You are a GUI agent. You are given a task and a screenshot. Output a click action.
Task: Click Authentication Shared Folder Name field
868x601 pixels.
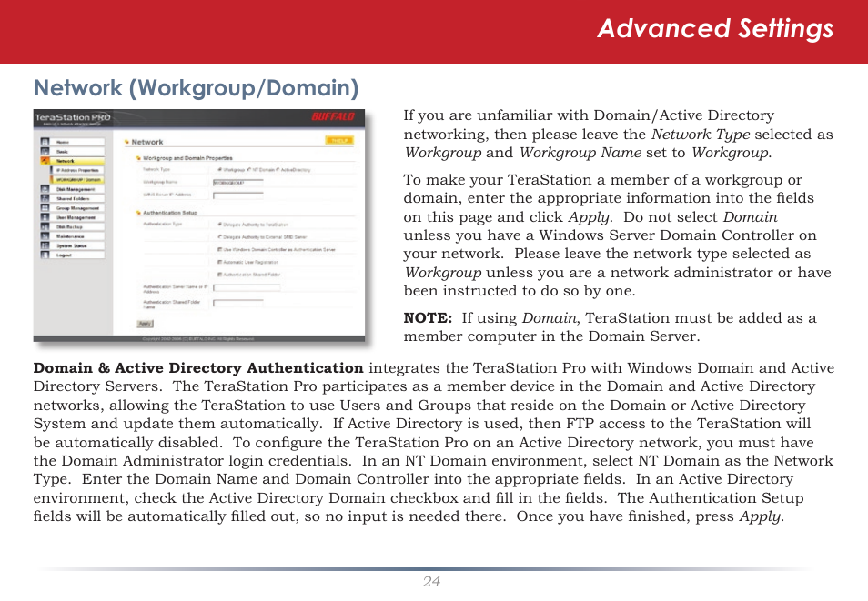coord(238,303)
